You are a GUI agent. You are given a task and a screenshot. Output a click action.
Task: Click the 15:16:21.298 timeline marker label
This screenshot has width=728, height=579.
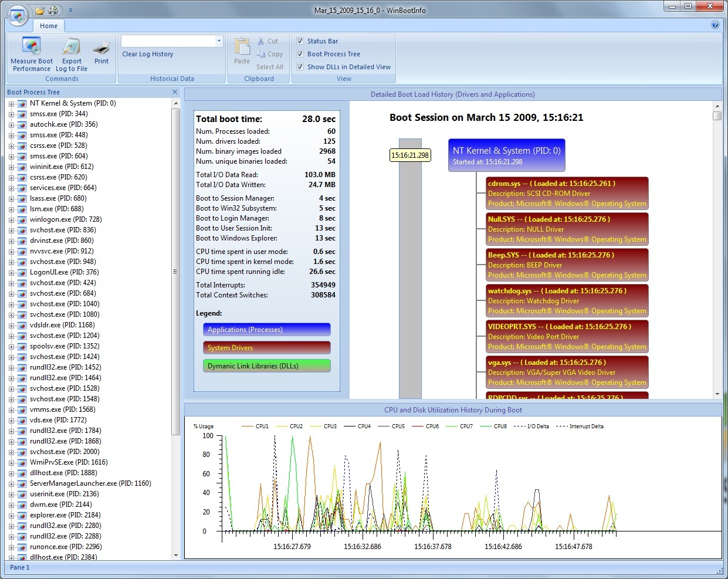click(410, 155)
